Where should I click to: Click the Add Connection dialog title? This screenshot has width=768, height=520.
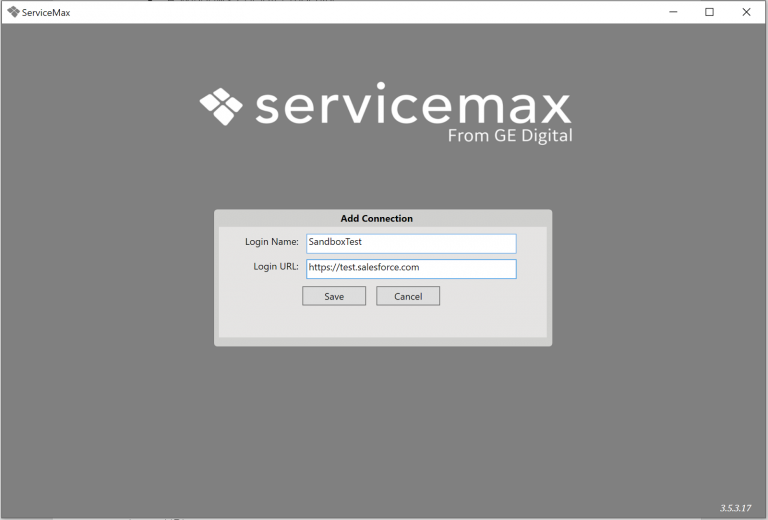click(x=377, y=218)
